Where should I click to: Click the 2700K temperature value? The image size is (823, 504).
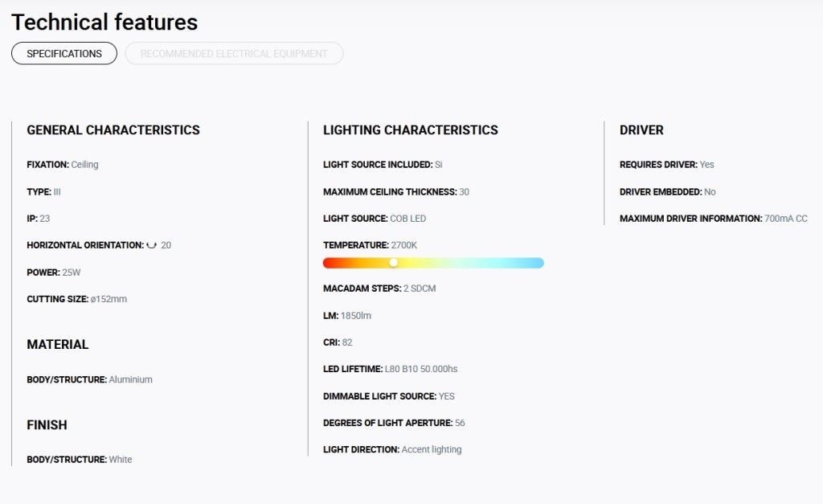pyautogui.click(x=404, y=245)
